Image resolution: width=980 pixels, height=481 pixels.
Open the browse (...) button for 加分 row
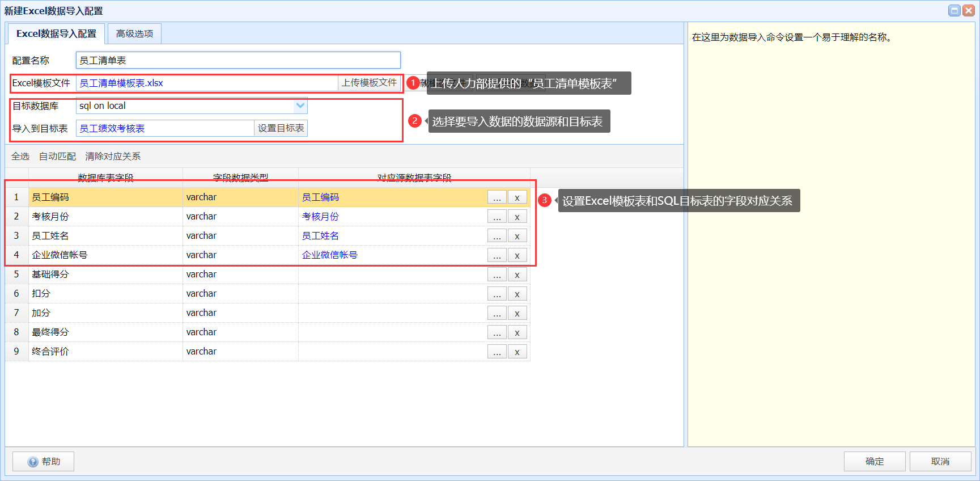(x=497, y=313)
